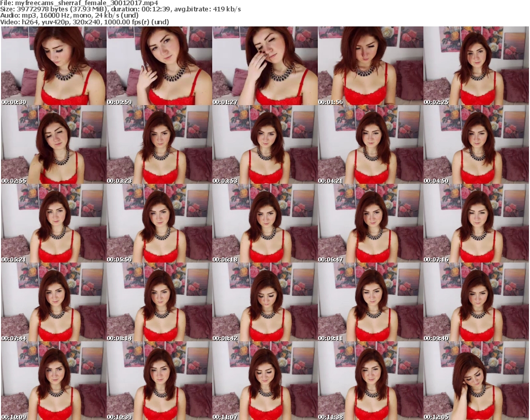
Task: Pick the thumbnail timestamped 00:02:55
Action: pyautogui.click(x=54, y=144)
